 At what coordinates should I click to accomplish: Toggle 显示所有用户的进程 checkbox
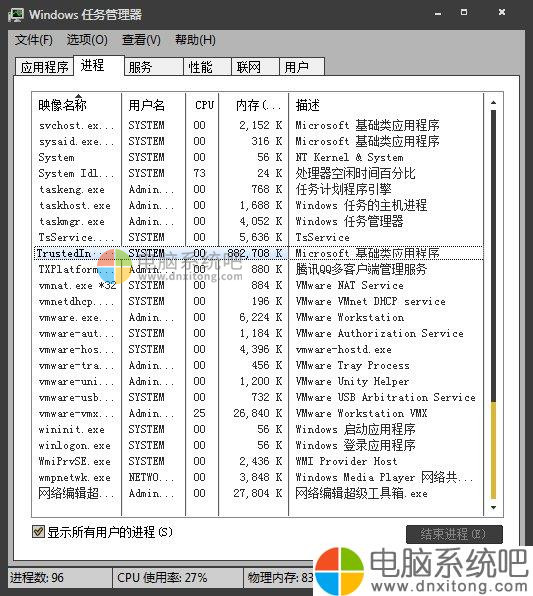point(38,531)
